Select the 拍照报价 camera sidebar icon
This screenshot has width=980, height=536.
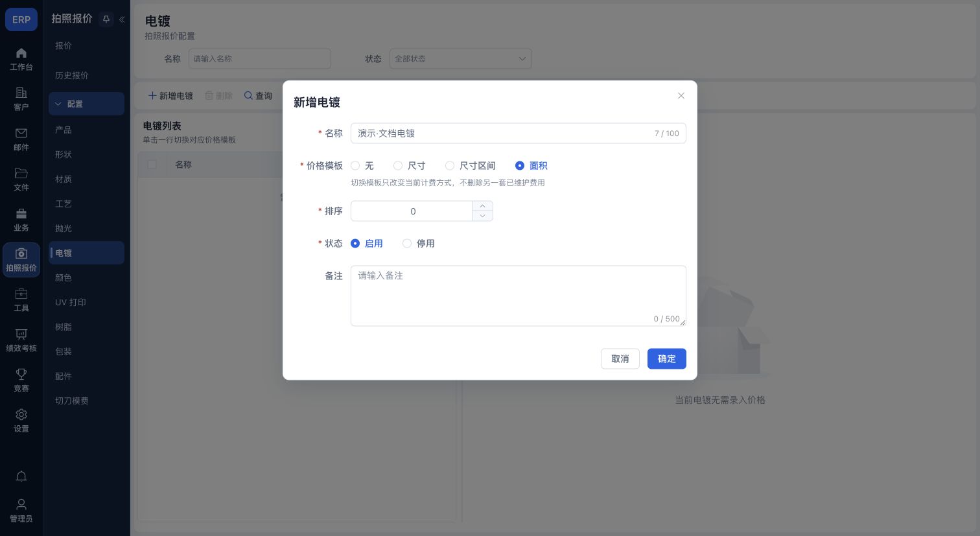coord(21,260)
